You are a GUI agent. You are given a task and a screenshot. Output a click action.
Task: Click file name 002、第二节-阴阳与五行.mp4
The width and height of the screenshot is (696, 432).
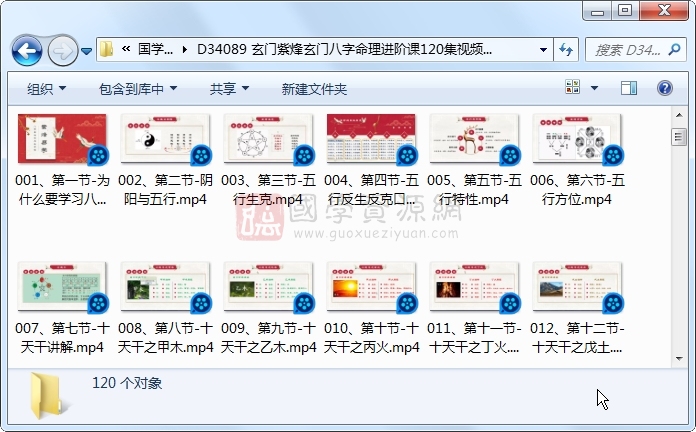pos(165,190)
